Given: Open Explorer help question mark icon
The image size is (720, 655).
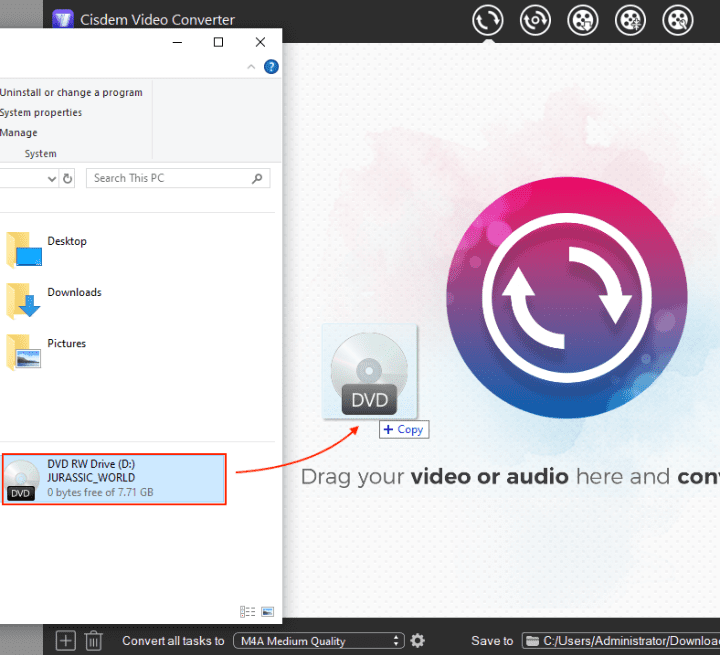Looking at the screenshot, I should (x=271, y=67).
